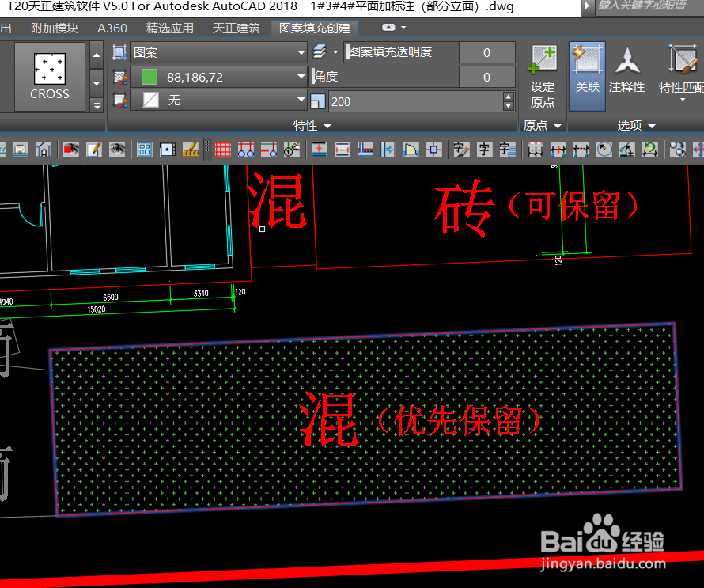Increase hatch scale with the up stepper

pos(509,97)
